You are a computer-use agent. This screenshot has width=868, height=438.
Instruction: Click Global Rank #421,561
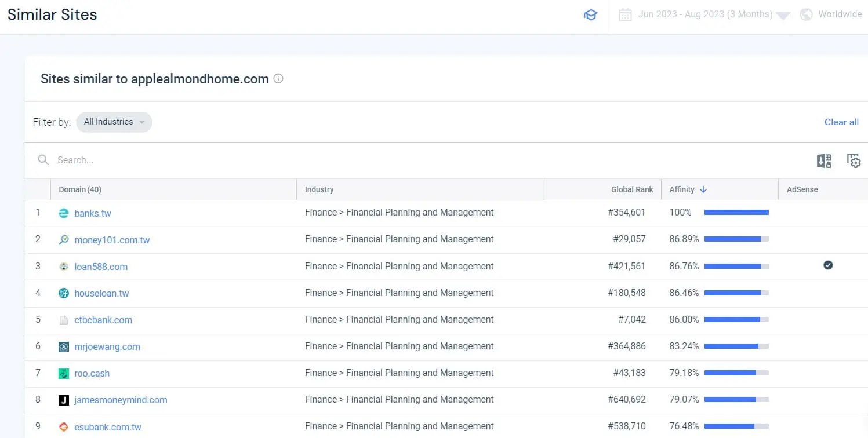pyautogui.click(x=627, y=266)
